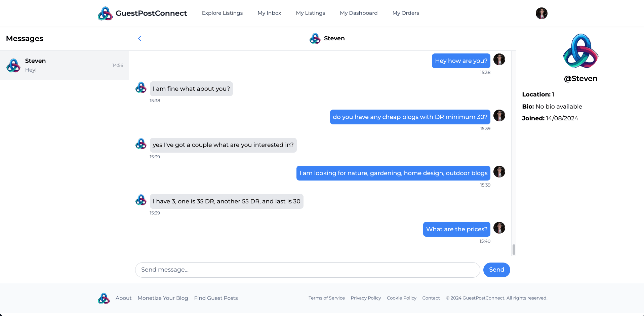Select the Steven conversation in Messages
This screenshot has width=644, height=316.
click(x=65, y=66)
